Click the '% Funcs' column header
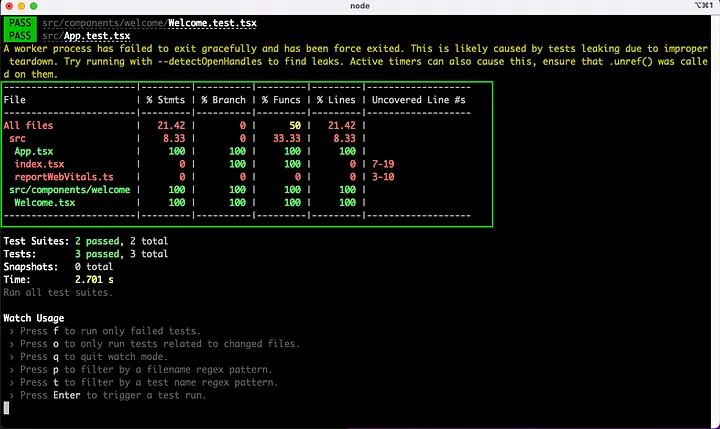This screenshot has width=720, height=429. [281, 100]
